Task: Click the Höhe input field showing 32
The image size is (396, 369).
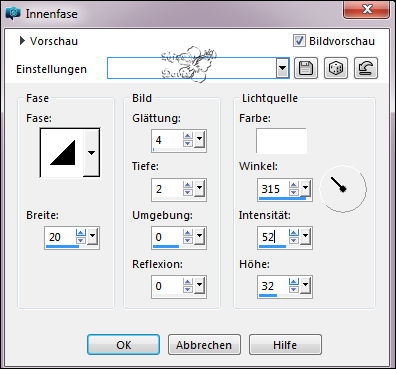Action: coord(274,286)
